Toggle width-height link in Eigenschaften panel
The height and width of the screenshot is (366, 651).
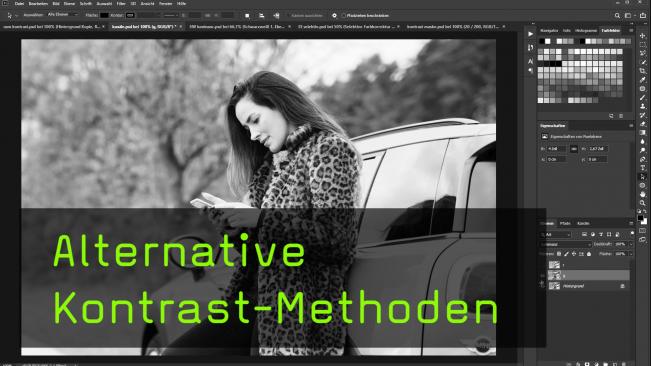574,149
